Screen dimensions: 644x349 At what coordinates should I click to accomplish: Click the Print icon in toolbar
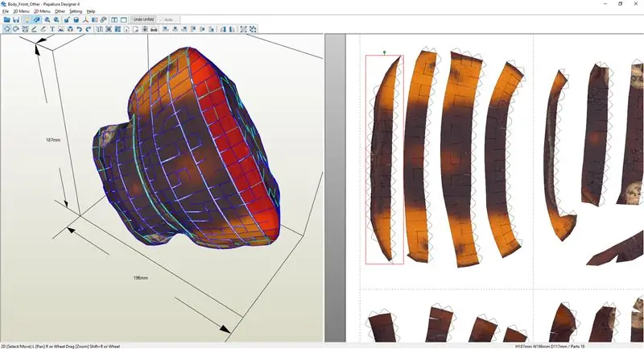(x=153, y=29)
